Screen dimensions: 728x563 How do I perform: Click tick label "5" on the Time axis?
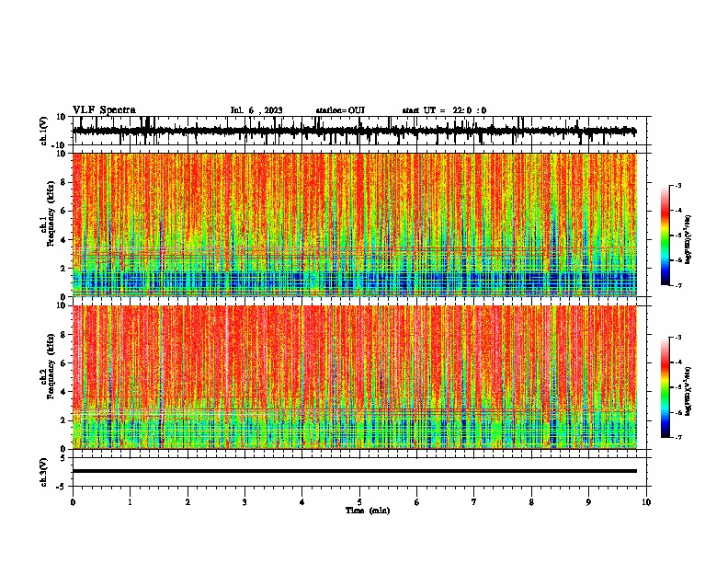click(359, 502)
